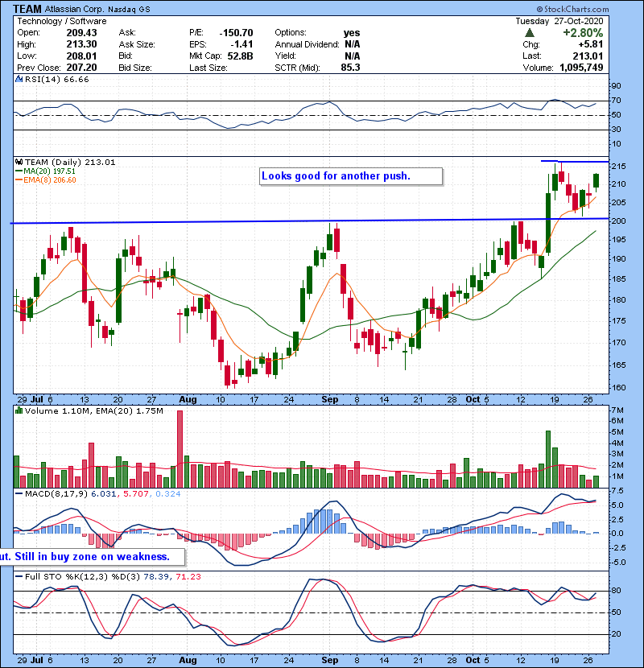Screen dimensions: 644x668
Task: Click the RSI line icon beside RSI(14)
Action: [19, 79]
